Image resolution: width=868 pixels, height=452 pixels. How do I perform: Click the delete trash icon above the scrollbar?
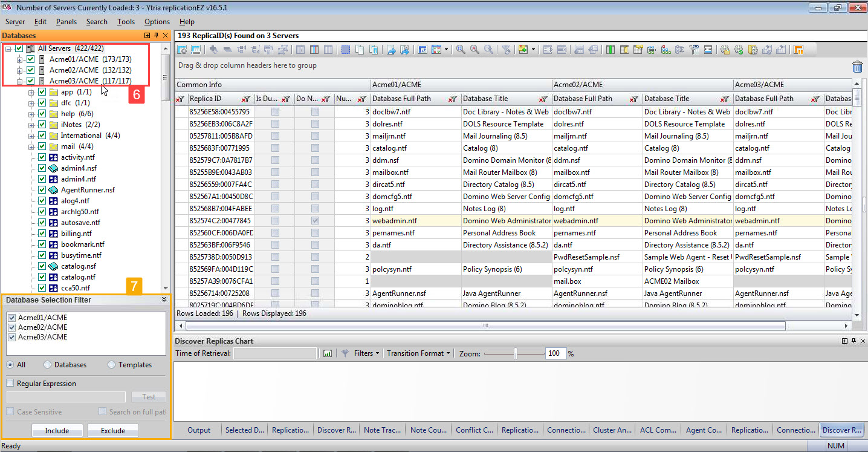(857, 67)
